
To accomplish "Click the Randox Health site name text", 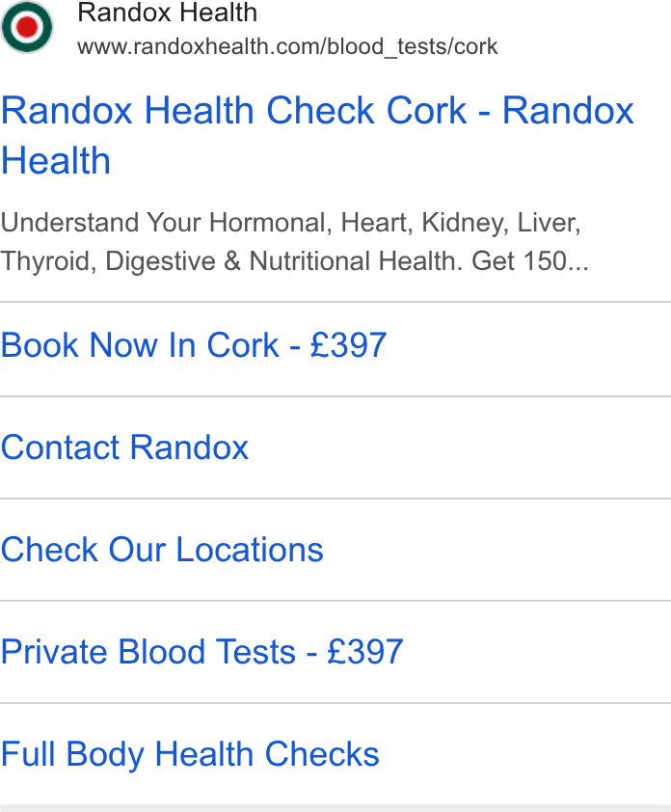I will pos(167,12).
